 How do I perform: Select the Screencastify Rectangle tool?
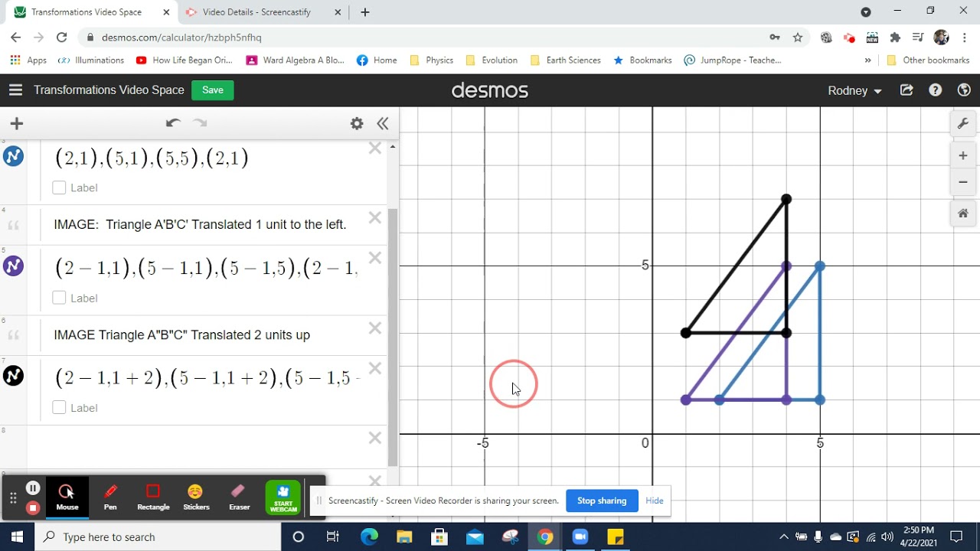point(153,496)
